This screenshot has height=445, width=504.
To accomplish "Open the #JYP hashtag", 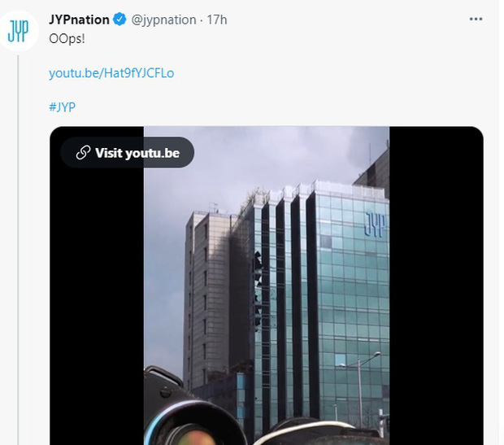I will (x=62, y=107).
